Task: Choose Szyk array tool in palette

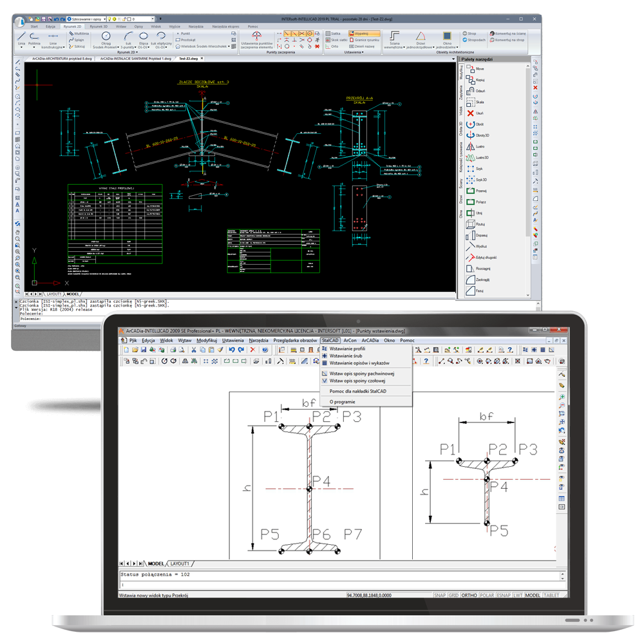Action: (475, 169)
